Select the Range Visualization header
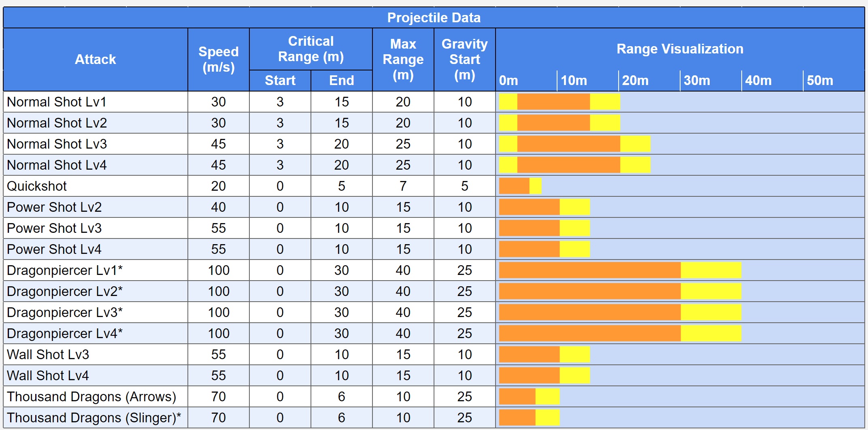 680,49
